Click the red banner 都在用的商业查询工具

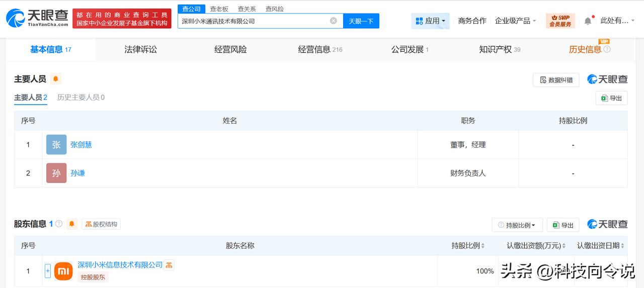point(122,18)
